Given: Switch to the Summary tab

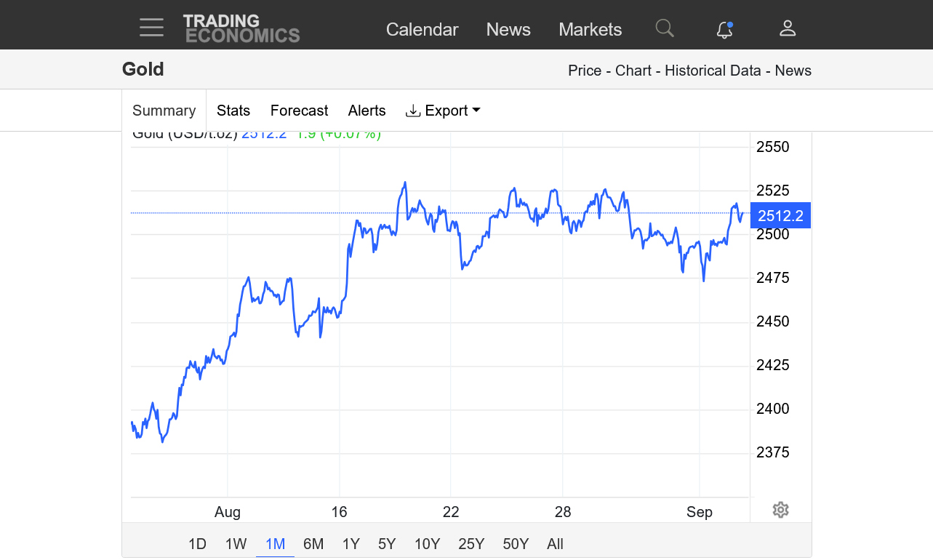Looking at the screenshot, I should pyautogui.click(x=164, y=111).
